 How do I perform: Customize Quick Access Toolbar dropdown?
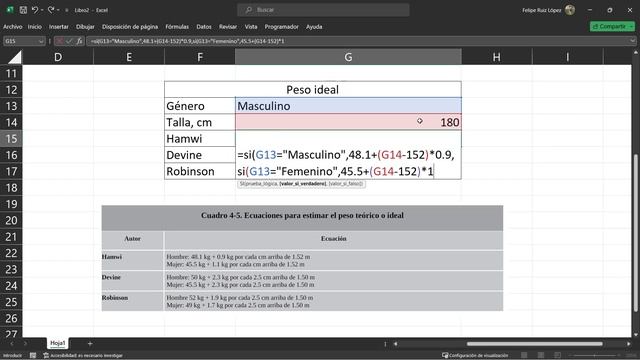point(67,10)
